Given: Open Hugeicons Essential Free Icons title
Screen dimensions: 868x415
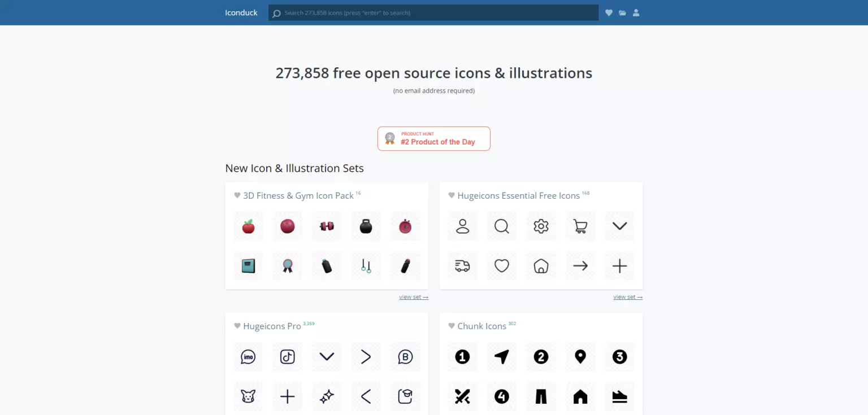Looking at the screenshot, I should (x=519, y=195).
